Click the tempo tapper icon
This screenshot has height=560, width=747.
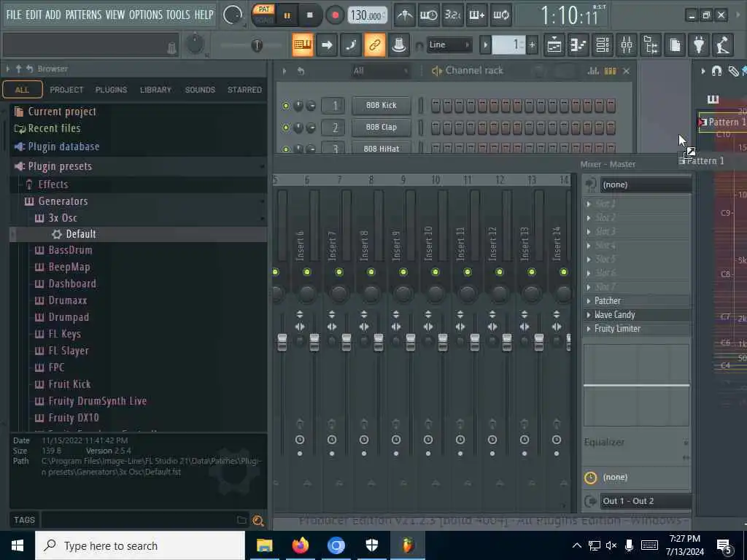coord(723,45)
